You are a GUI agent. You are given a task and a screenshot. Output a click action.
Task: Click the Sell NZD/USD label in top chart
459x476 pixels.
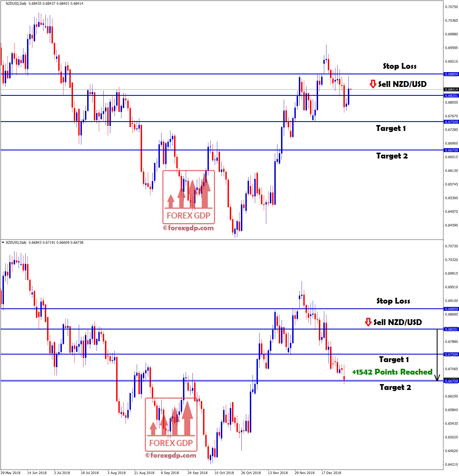[402, 84]
